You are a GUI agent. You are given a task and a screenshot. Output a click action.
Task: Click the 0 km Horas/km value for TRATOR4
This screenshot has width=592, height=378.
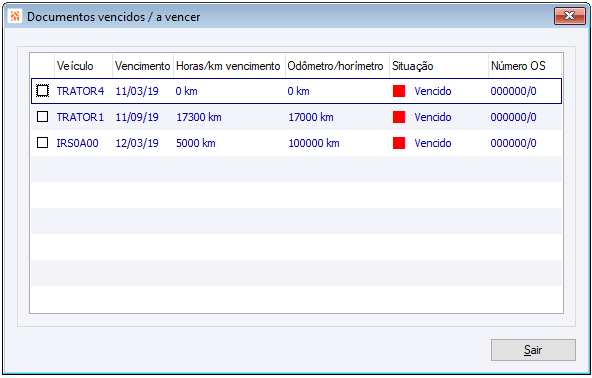(187, 91)
